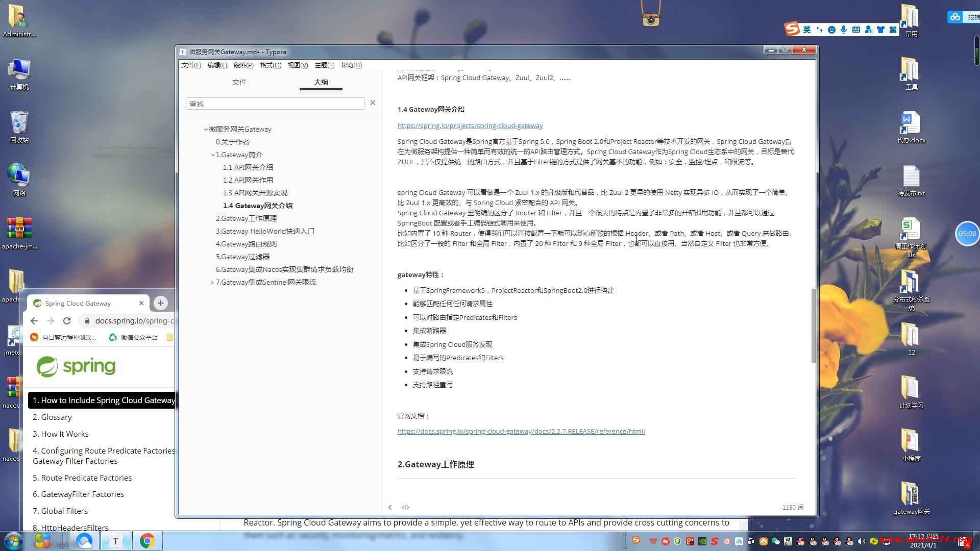Image resolution: width=980 pixels, height=551 pixels.
Task: Expand 7.Gateway集成Sentinel网关限流 outline node
Action: (212, 283)
